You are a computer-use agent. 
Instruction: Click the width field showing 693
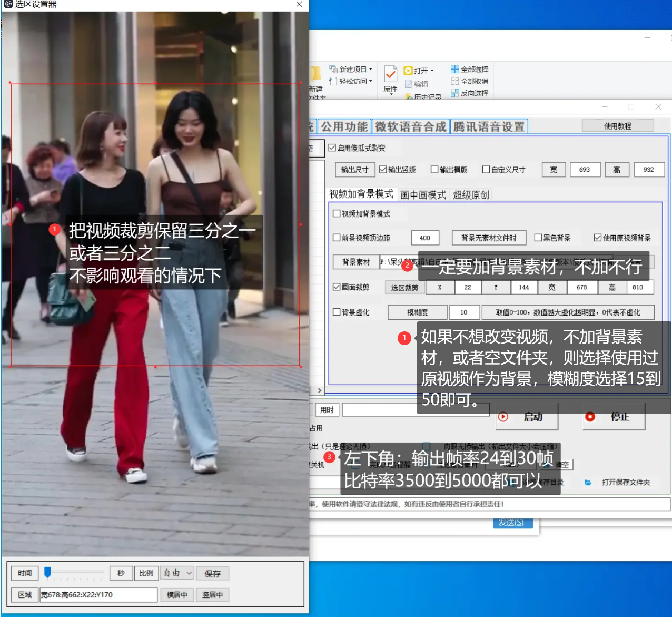coord(585,170)
